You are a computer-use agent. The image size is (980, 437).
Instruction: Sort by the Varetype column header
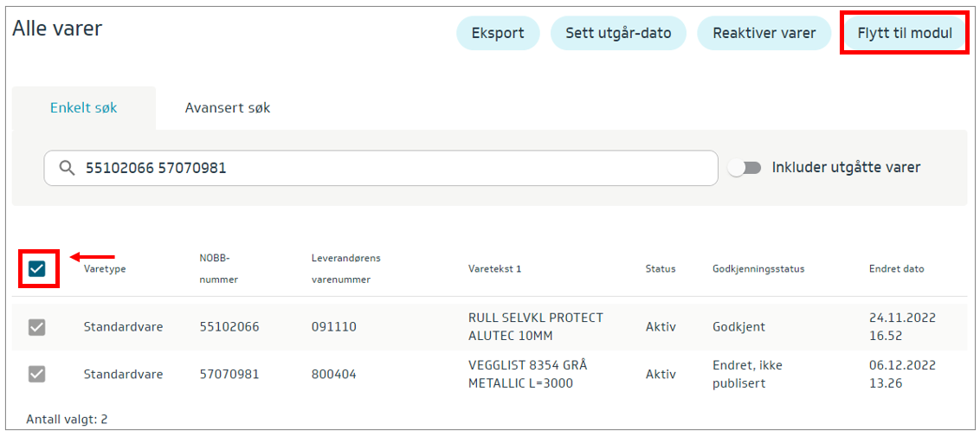point(105,269)
